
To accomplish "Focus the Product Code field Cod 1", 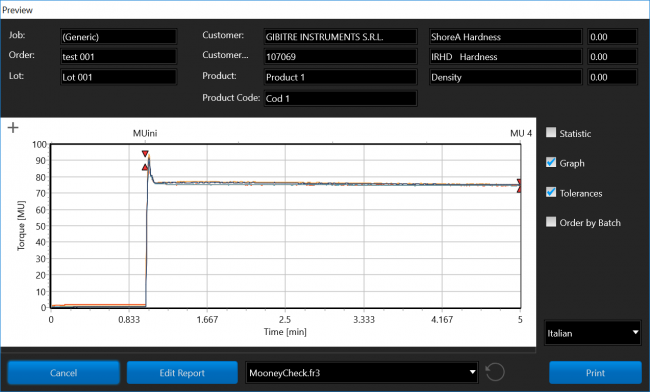I will (x=340, y=98).
